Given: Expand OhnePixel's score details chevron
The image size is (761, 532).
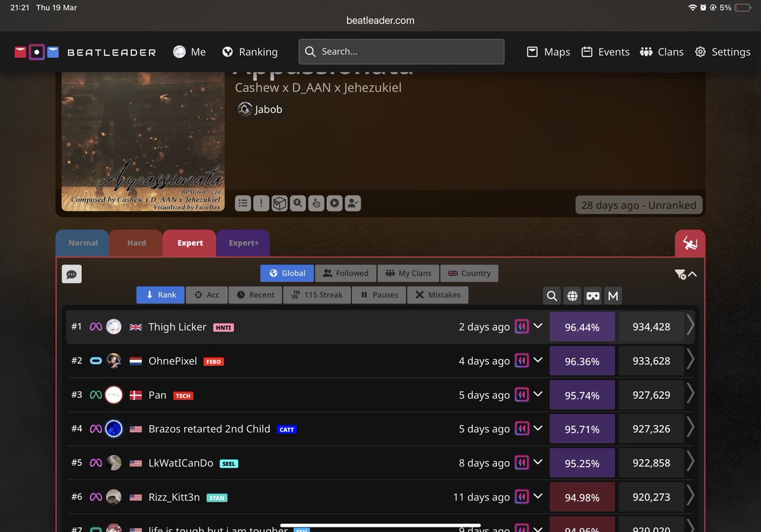Looking at the screenshot, I should (x=538, y=360).
